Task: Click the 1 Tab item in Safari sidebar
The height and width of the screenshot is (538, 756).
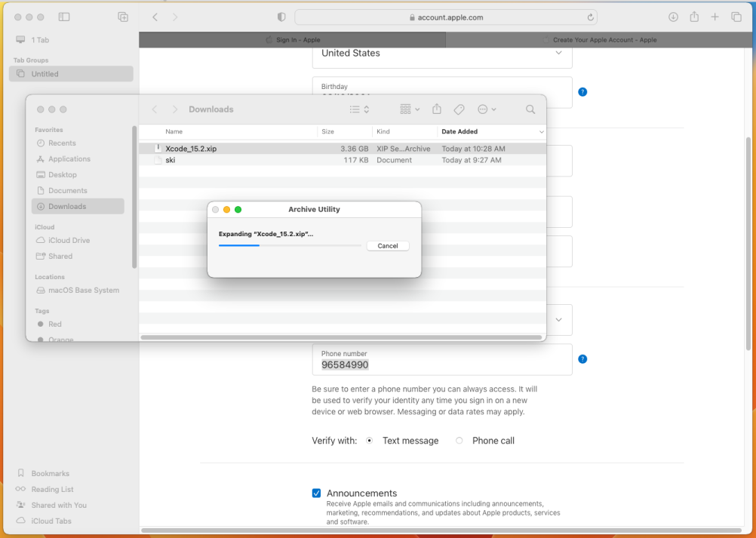Action: tap(71, 39)
